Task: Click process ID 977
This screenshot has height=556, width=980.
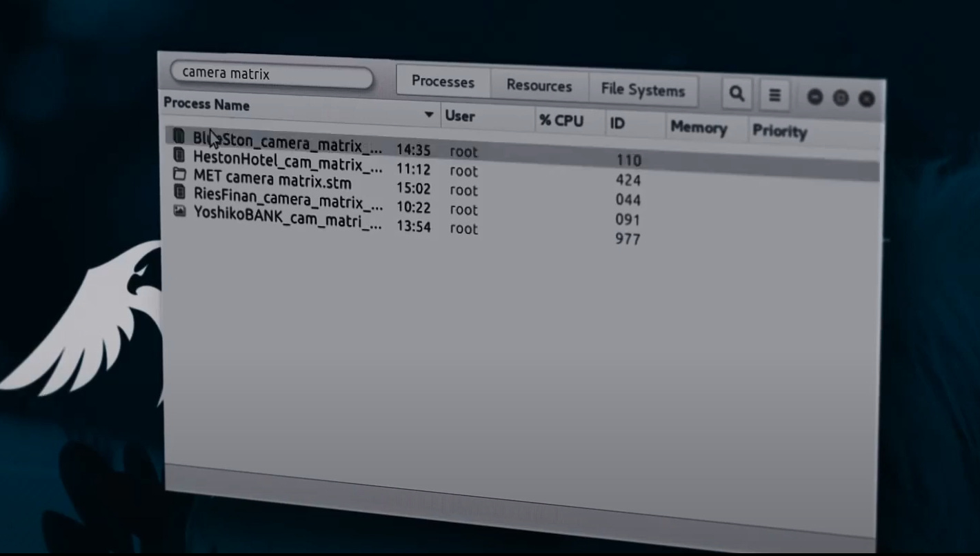Action: point(628,239)
